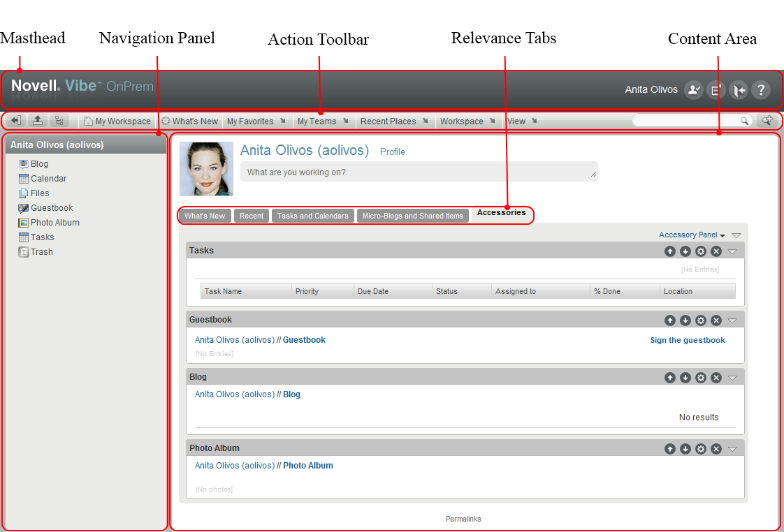Open the Photo Album folder link in accessory
Screen dimensions: 784x532
click(308, 466)
